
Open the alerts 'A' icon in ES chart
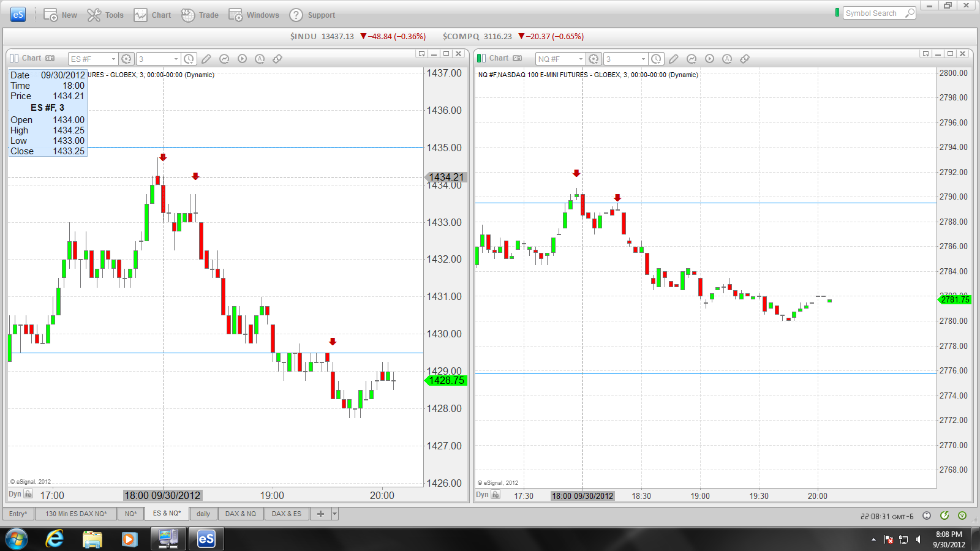(260, 59)
